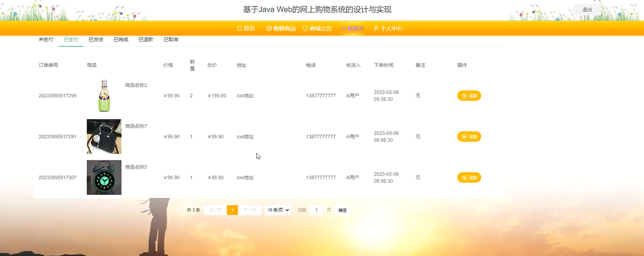Click the person icon beside 个人中心
644x256 pixels.
pos(376,28)
